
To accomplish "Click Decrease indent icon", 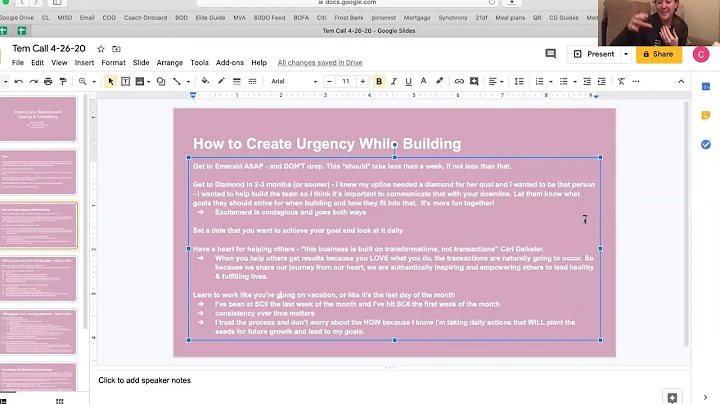I will pos(587,81).
